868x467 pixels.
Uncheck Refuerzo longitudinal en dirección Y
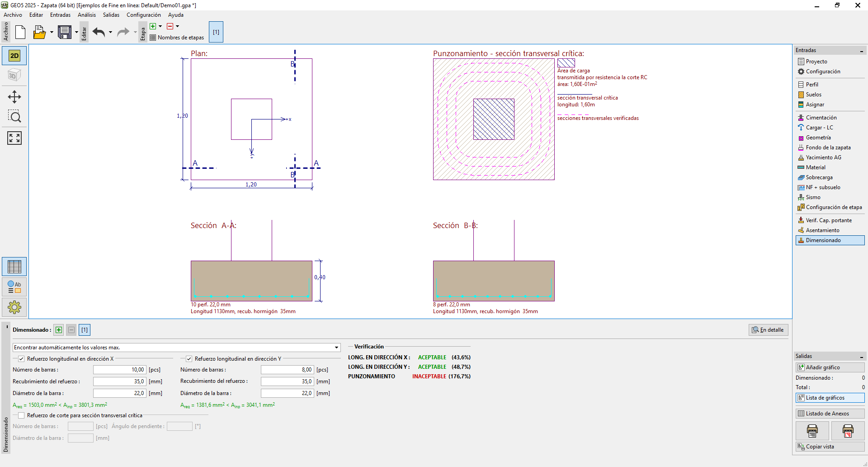pos(189,359)
